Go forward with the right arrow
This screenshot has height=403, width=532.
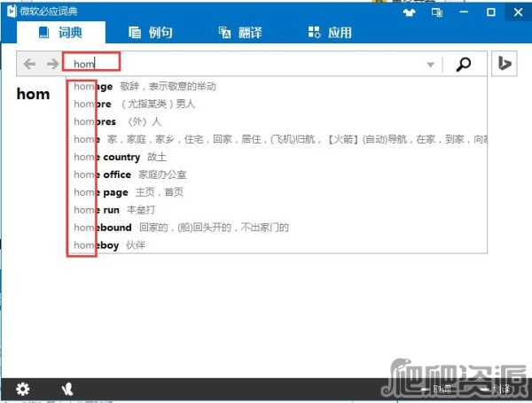[52, 64]
